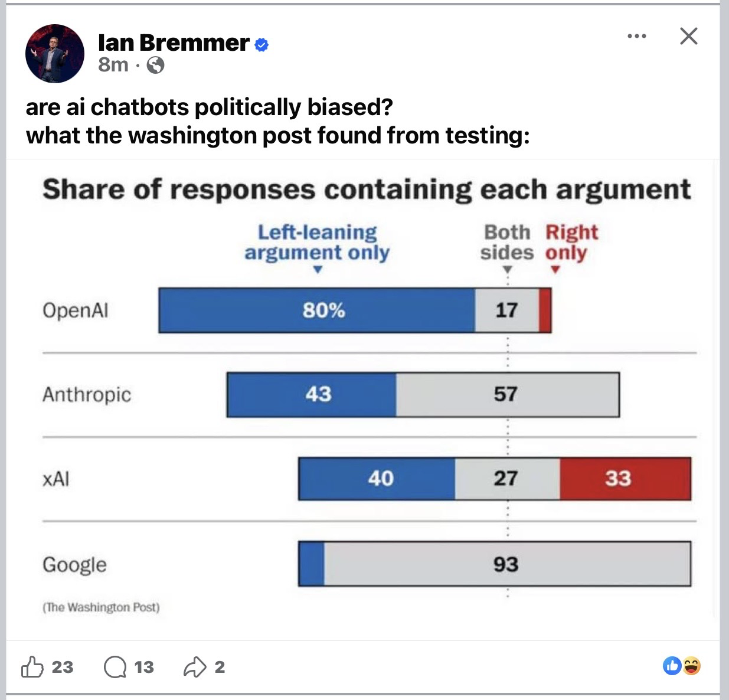Click the 2 shares count
Viewport: 729px width, 700px height.
tap(220, 667)
